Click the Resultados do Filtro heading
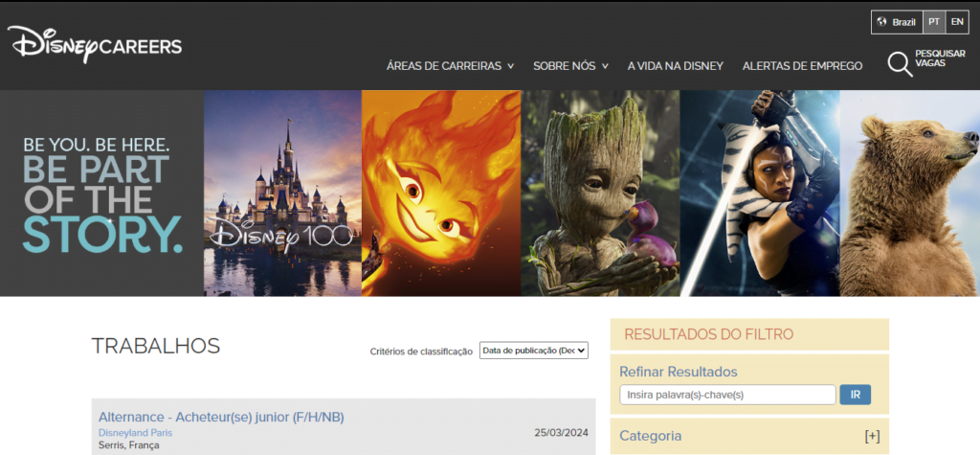 coord(709,334)
